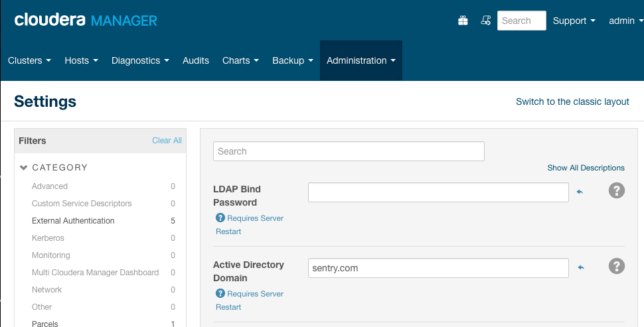Click the Active Directory Domain text field
644x327 pixels.
coord(438,267)
